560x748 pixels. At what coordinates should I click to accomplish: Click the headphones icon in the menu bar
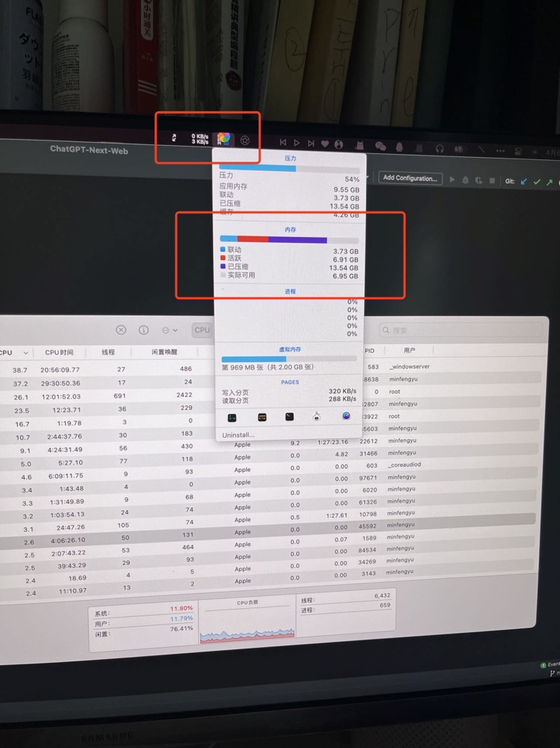pyautogui.click(x=440, y=149)
